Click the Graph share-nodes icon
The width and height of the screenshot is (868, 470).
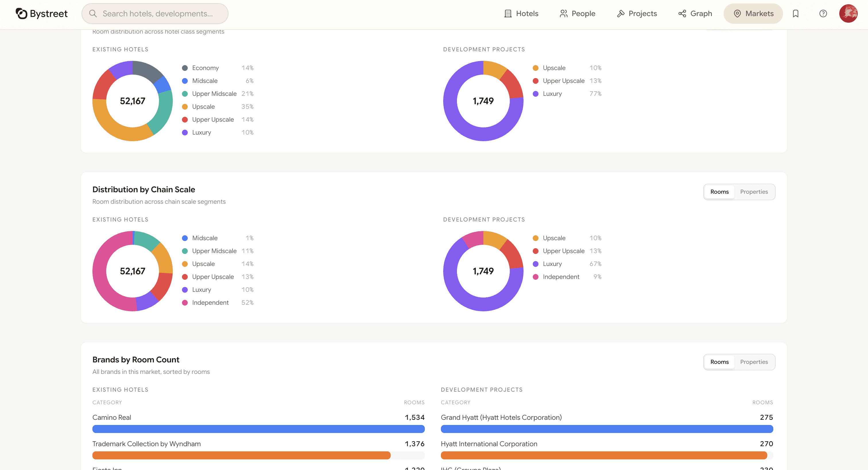click(x=682, y=13)
